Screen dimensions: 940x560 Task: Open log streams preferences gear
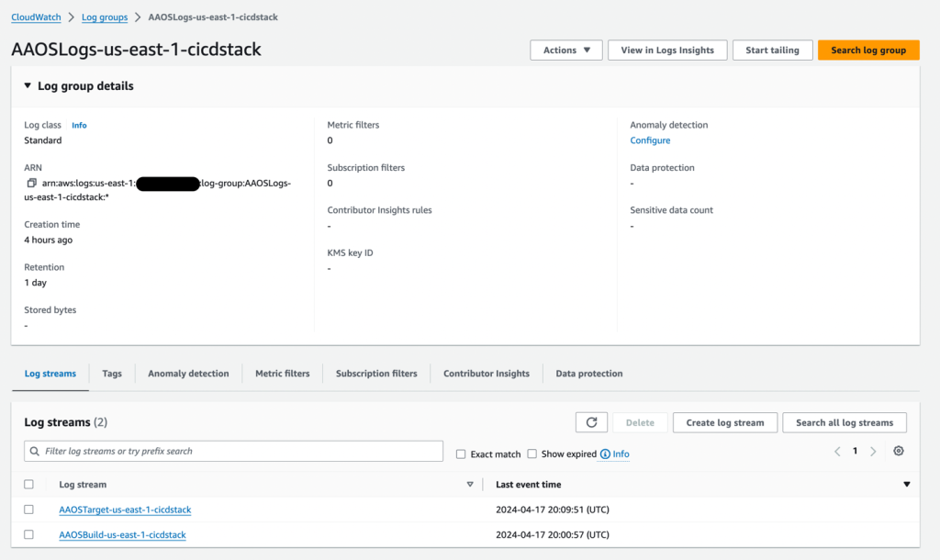(x=898, y=451)
